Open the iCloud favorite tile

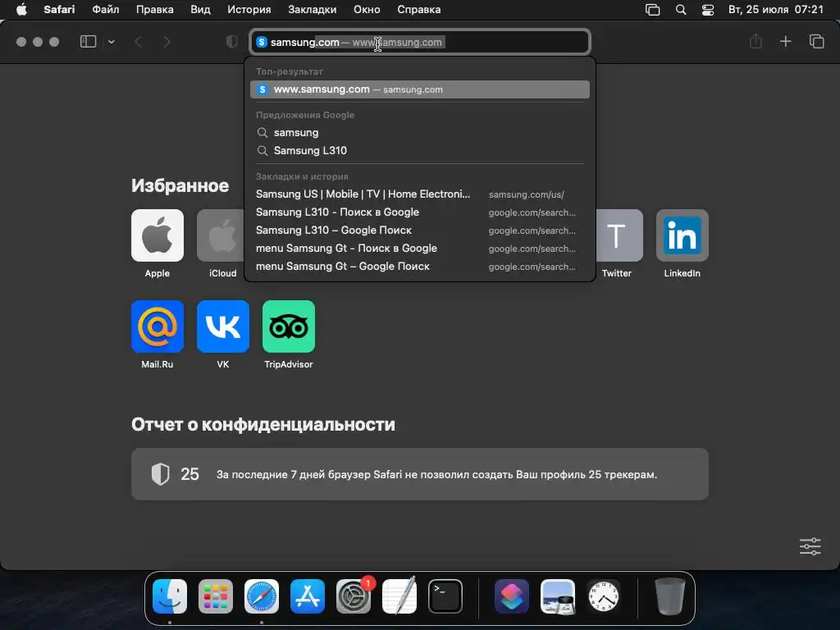pyautogui.click(x=221, y=235)
